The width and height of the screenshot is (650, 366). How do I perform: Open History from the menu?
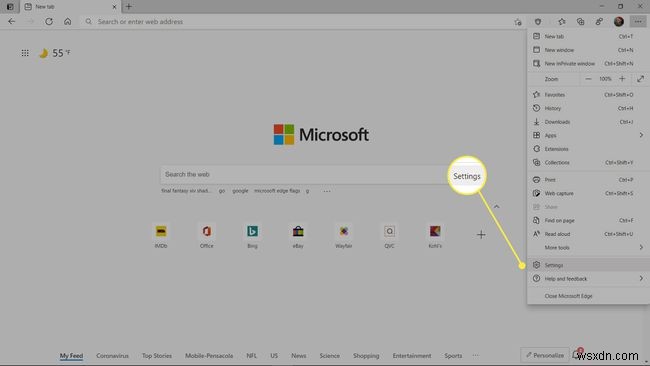[x=588, y=108]
